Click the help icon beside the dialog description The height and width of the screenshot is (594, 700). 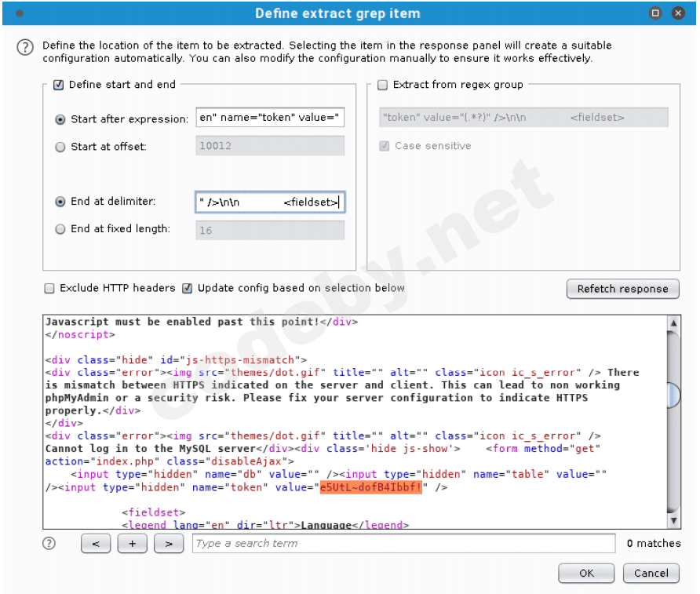25,47
